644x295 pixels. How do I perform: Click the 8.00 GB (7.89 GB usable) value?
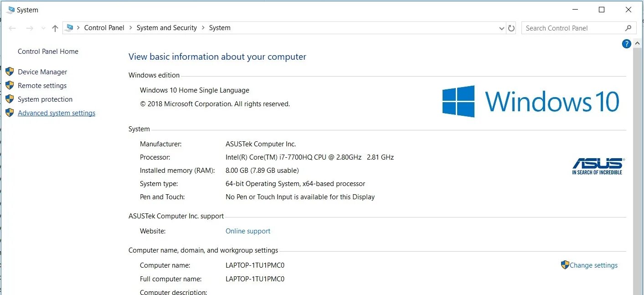click(262, 171)
